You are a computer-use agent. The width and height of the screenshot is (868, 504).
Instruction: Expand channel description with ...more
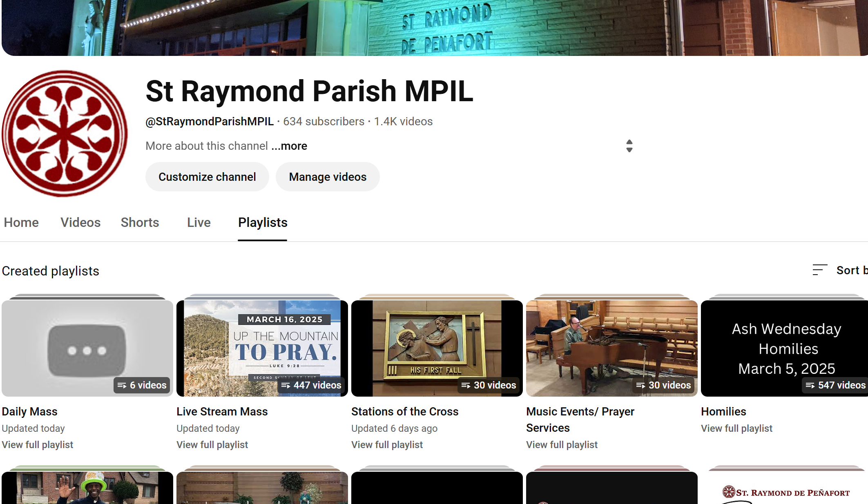tap(289, 146)
